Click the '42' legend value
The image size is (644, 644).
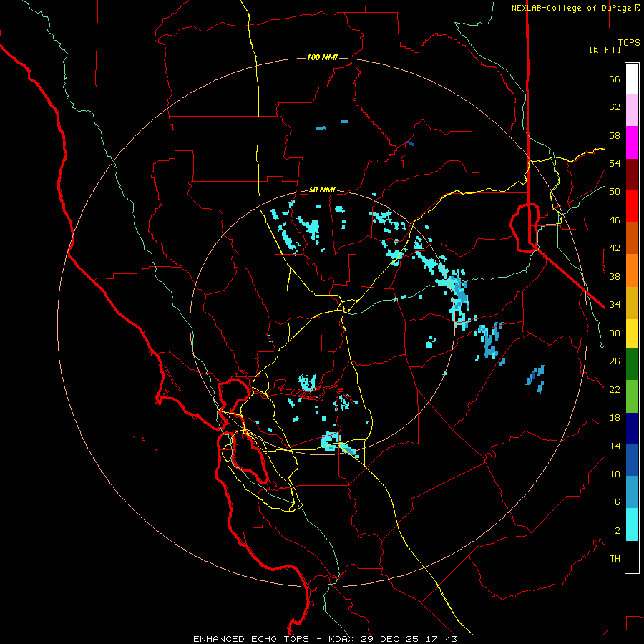click(x=615, y=248)
